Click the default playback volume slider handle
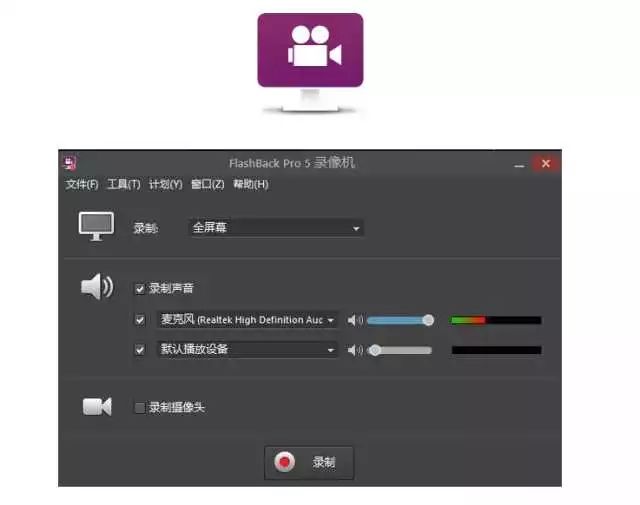Viewport: 640px width, 505px height. pyautogui.click(x=375, y=350)
